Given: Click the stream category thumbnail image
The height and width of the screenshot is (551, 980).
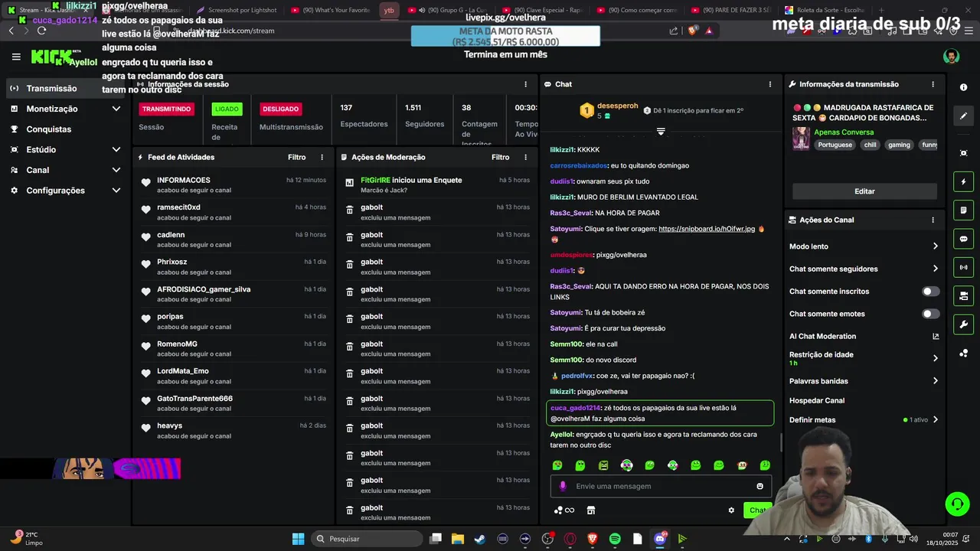Looking at the screenshot, I should [801, 138].
